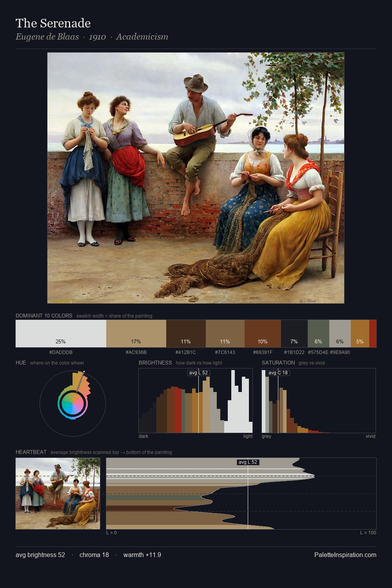The image size is (392, 588).
Task: Select the #575D4E olive grey swatch
Action: click(x=318, y=334)
